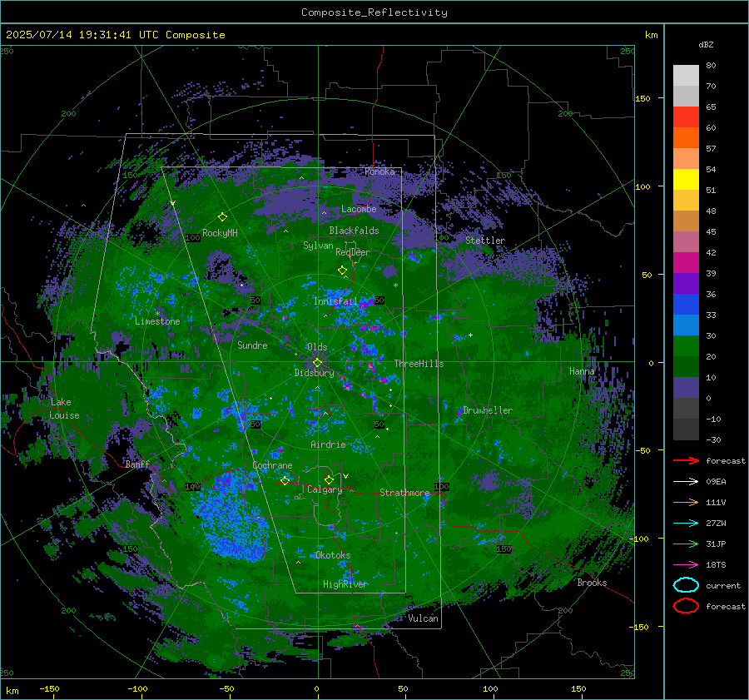The width and height of the screenshot is (749, 700).
Task: Click the Innisfail label
Action: [335, 301]
